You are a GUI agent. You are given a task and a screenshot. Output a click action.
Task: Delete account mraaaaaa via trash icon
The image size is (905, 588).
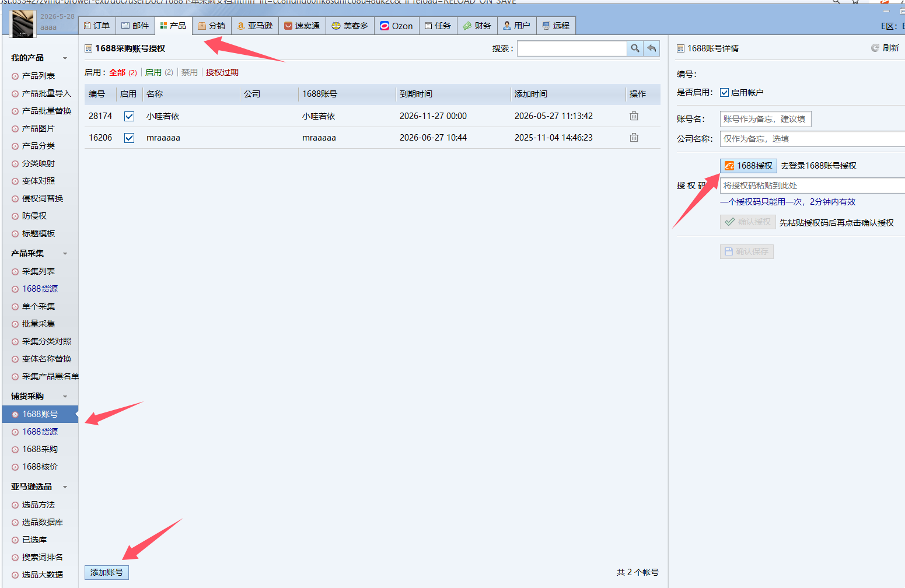pyautogui.click(x=634, y=138)
